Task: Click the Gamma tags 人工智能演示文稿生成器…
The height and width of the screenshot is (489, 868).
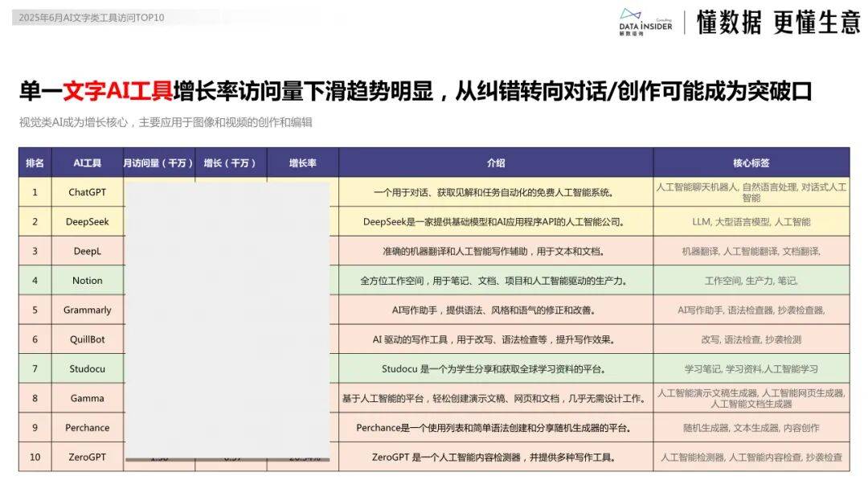Action: click(751, 398)
